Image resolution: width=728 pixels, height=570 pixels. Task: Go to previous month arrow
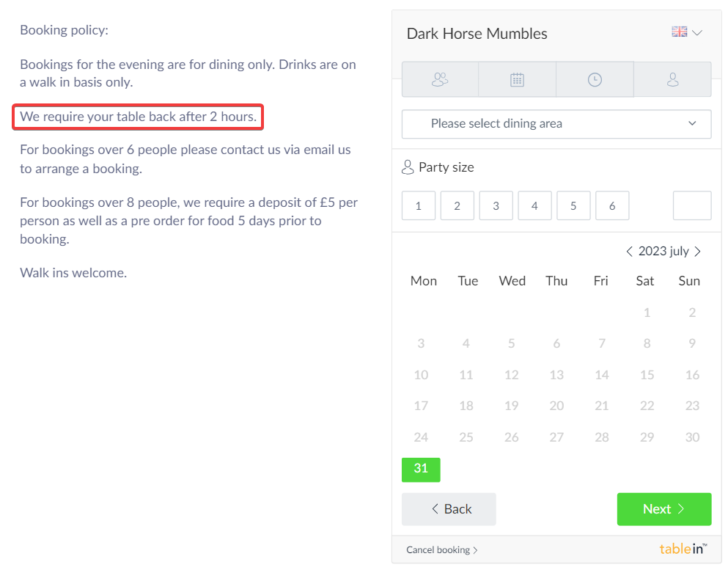tap(629, 252)
